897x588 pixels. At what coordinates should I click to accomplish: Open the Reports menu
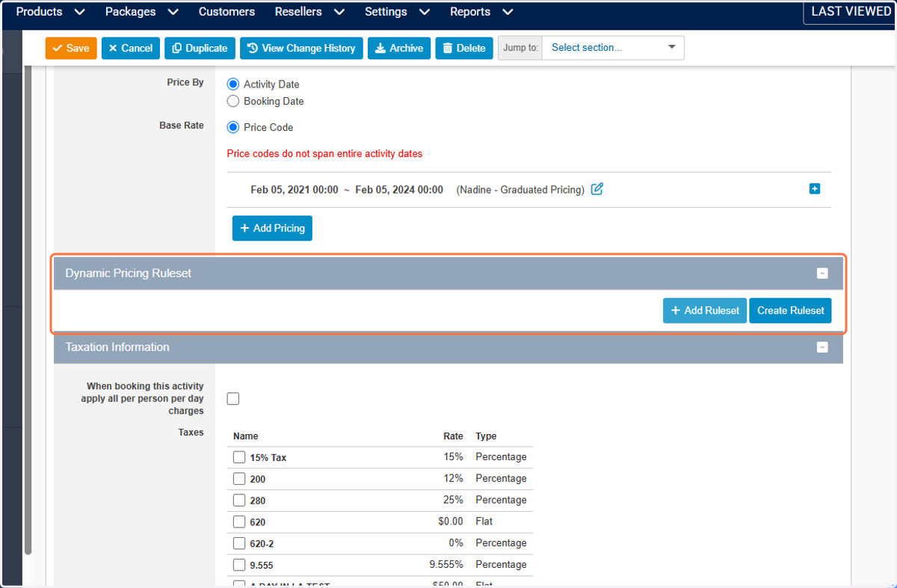tap(481, 12)
